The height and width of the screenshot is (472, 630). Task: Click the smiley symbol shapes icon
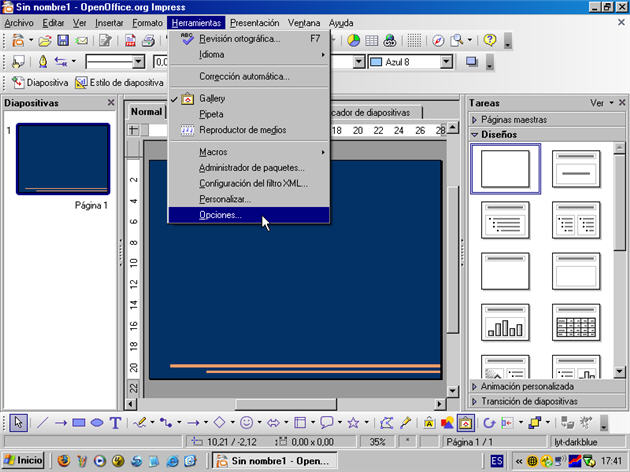coord(247,423)
